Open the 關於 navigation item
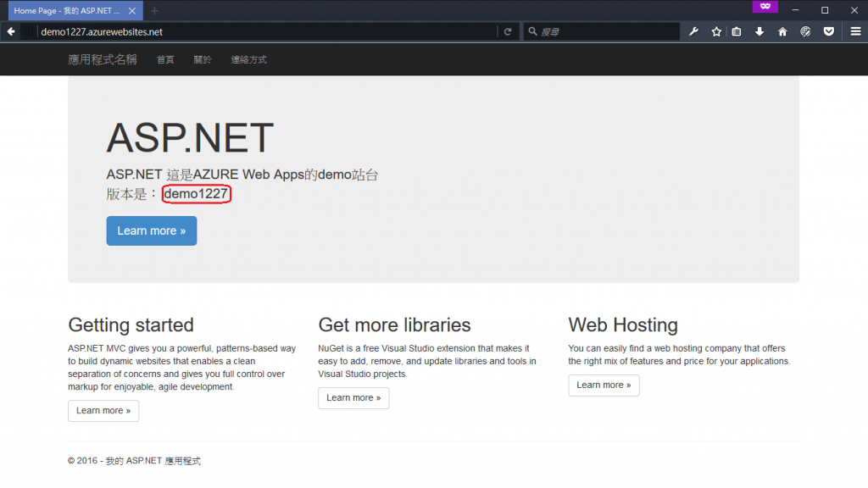868x488 pixels. [x=203, y=60]
